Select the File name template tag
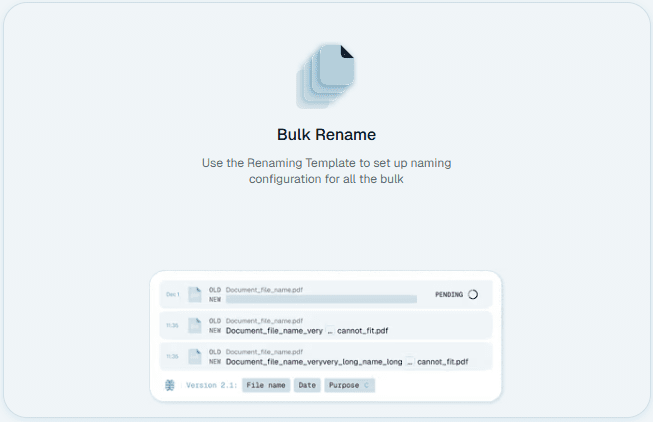This screenshot has height=422, width=653. [266, 385]
